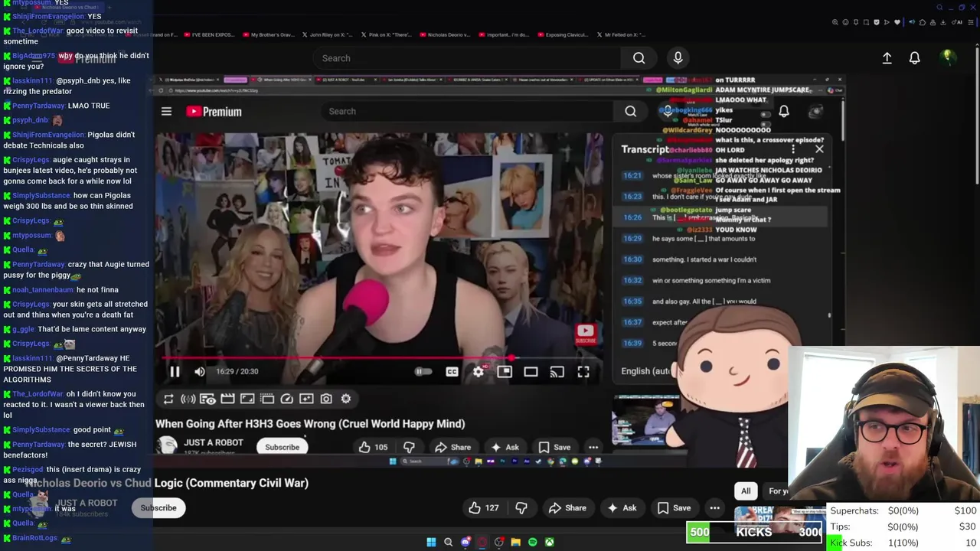
Task: Save outer video to playlist
Action: tap(674, 508)
